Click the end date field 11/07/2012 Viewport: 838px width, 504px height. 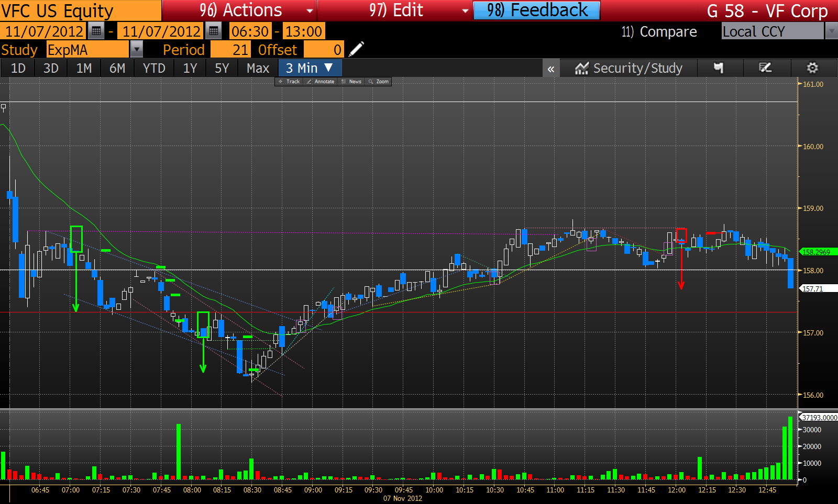tap(161, 31)
